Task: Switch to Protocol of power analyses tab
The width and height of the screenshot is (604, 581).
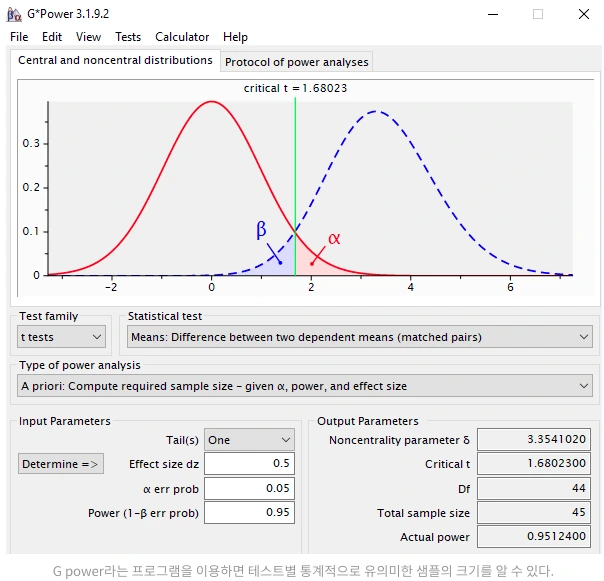Action: 297,62
